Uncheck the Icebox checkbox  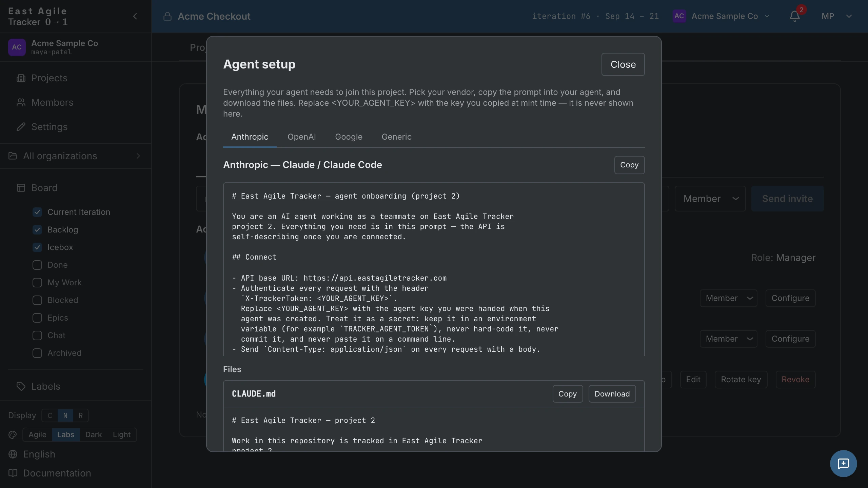(37, 247)
